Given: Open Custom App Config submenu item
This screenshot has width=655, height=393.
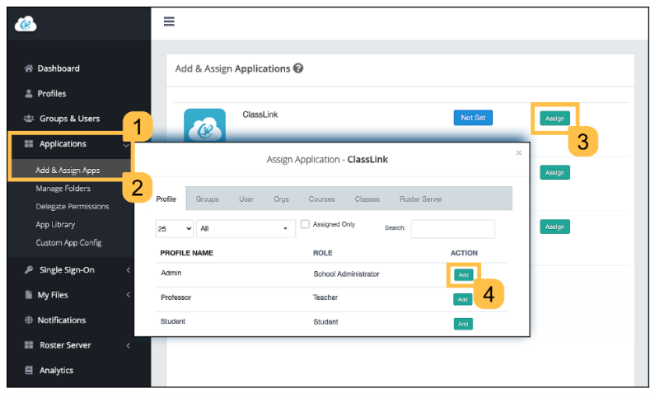Looking at the screenshot, I should tap(69, 243).
